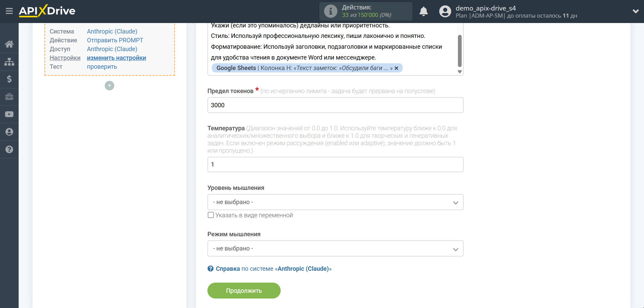
Task: Click the home icon in sidebar
Action: click(x=9, y=44)
